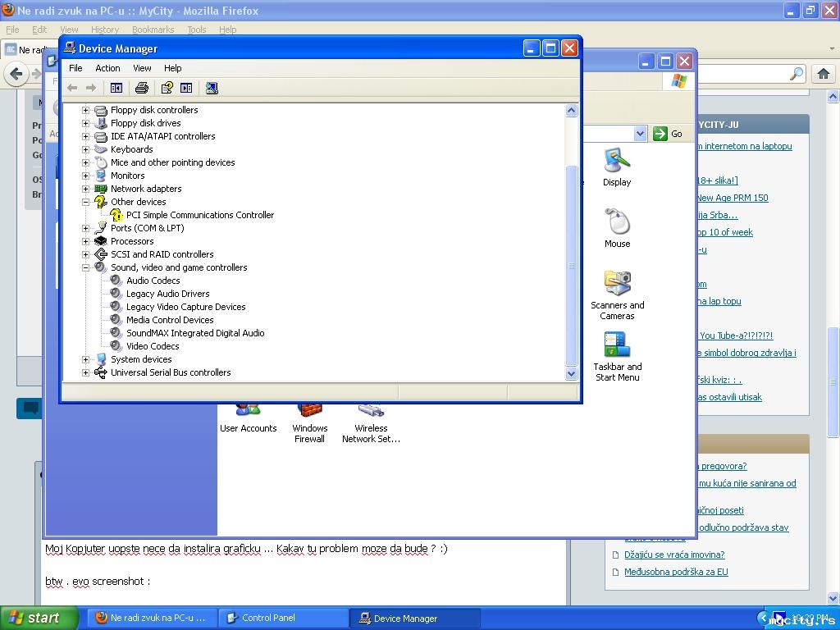This screenshot has width=840, height=630.
Task: Click the Other devices question mark icon
Action: 100,202
